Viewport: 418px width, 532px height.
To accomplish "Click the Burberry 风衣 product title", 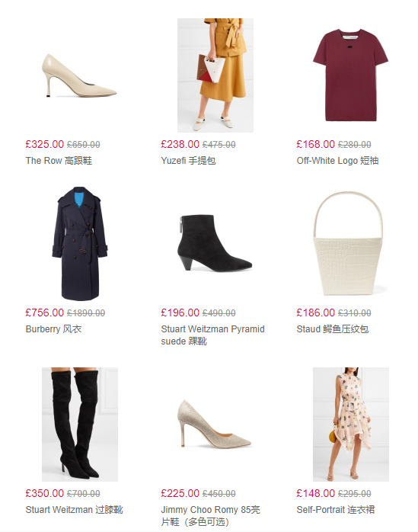I will 53,328.
